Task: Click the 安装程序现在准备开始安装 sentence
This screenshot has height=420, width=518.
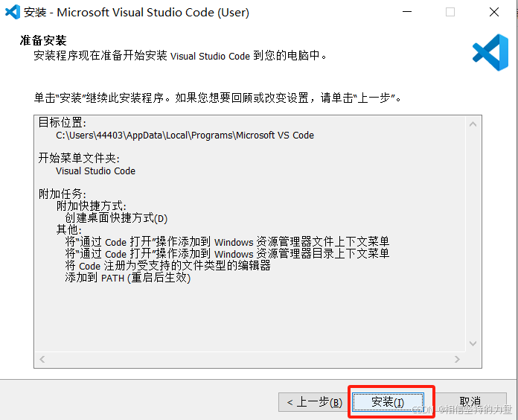Action: [180, 56]
